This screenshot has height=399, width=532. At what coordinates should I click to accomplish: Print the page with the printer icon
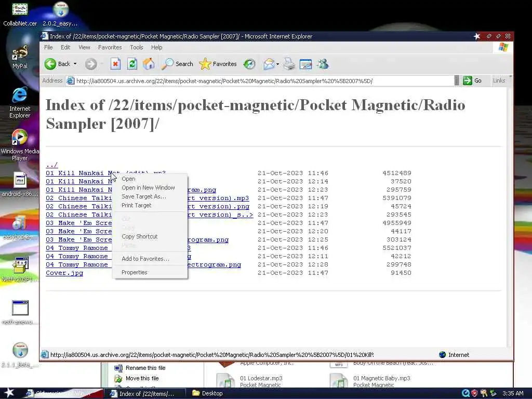point(289,64)
